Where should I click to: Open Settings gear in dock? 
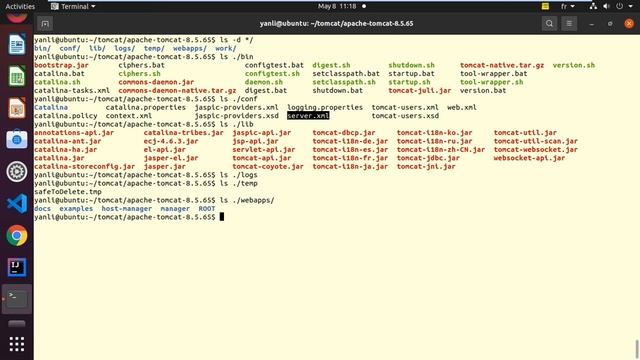17,171
